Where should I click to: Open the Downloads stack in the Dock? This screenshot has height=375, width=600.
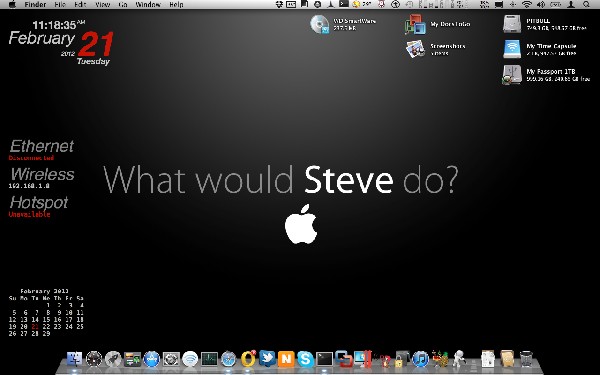click(x=507, y=359)
